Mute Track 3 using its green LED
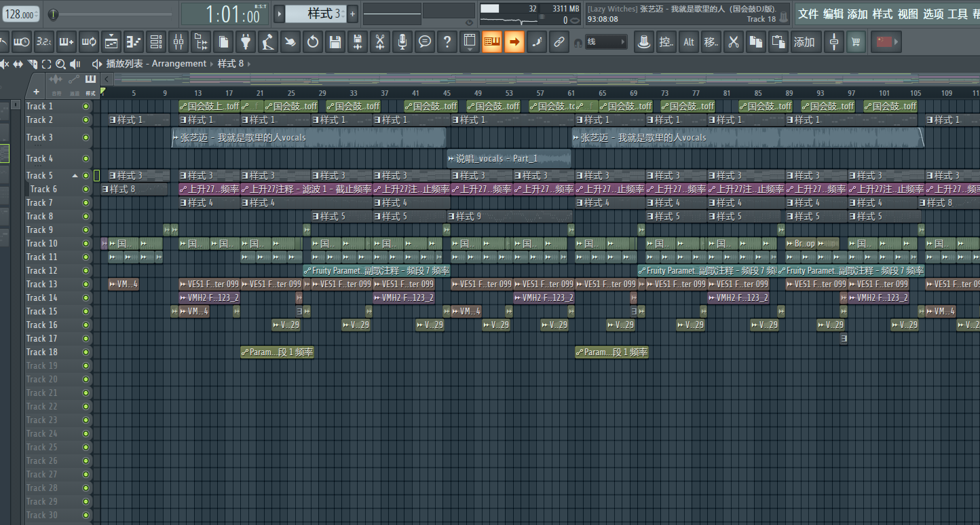The height and width of the screenshot is (525, 980). click(86, 138)
